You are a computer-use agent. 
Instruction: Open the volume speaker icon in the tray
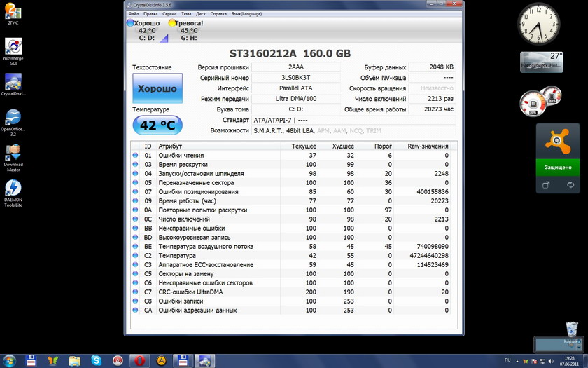click(551, 361)
